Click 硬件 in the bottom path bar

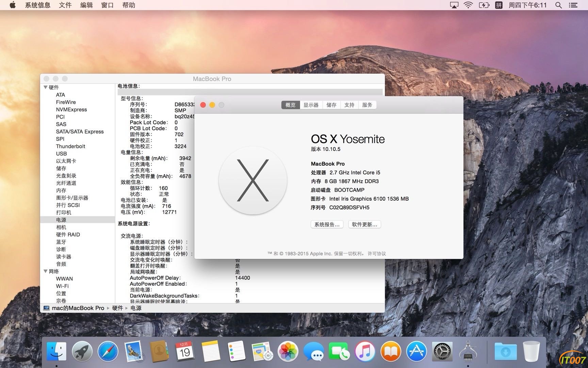(x=118, y=308)
